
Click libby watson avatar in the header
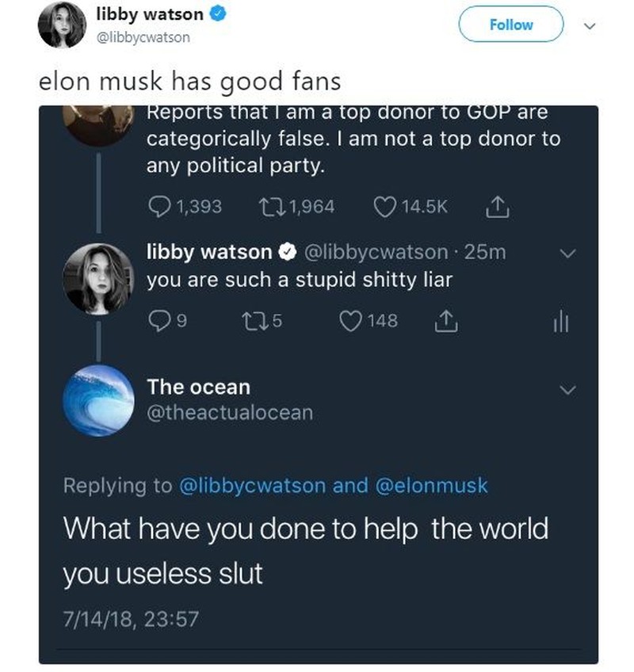pos(62,25)
